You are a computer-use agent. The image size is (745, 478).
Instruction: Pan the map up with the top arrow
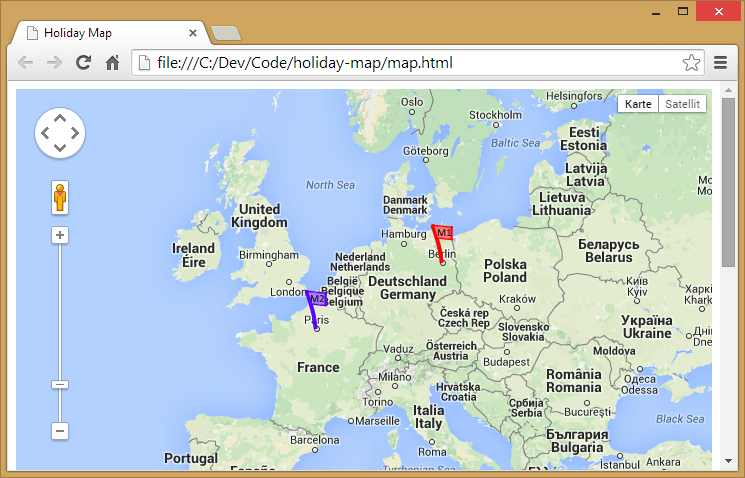point(60,118)
